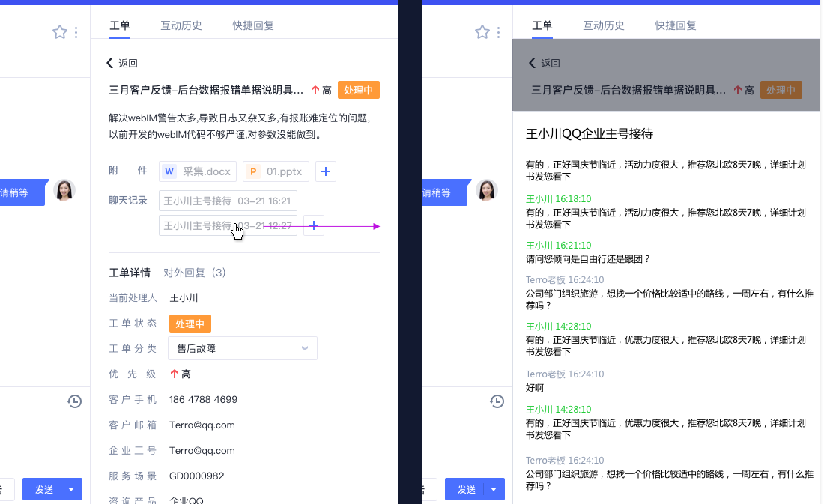This screenshot has height=504, width=827.
Task: Click the star icon in the left panel
Action: pyautogui.click(x=60, y=32)
